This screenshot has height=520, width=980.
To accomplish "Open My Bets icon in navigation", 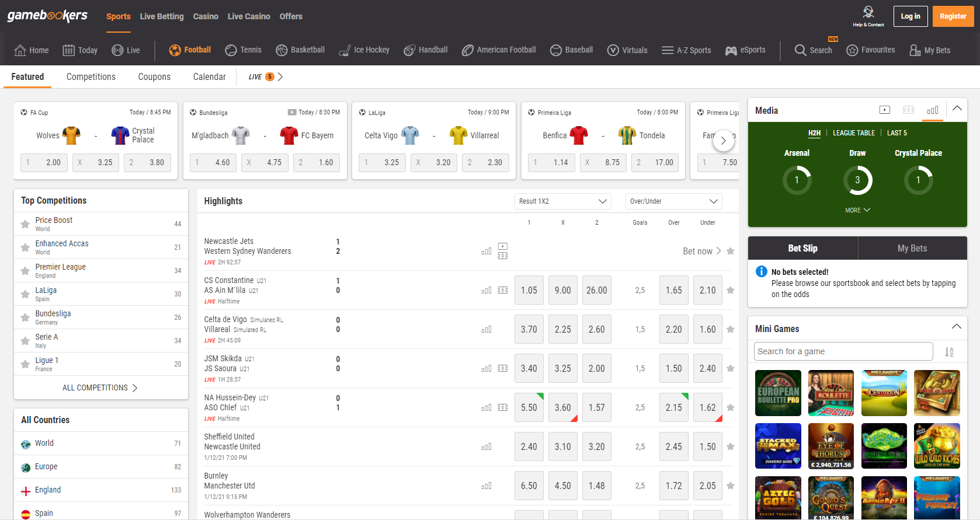I will point(915,50).
